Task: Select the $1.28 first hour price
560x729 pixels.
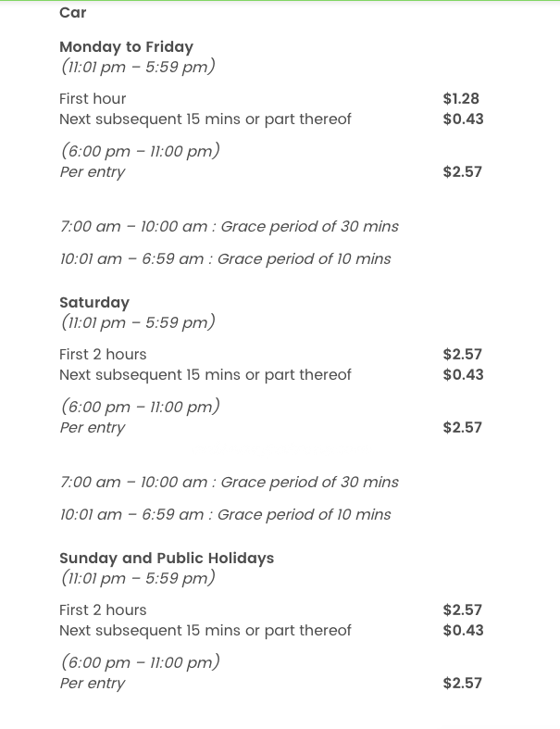Action: (461, 98)
